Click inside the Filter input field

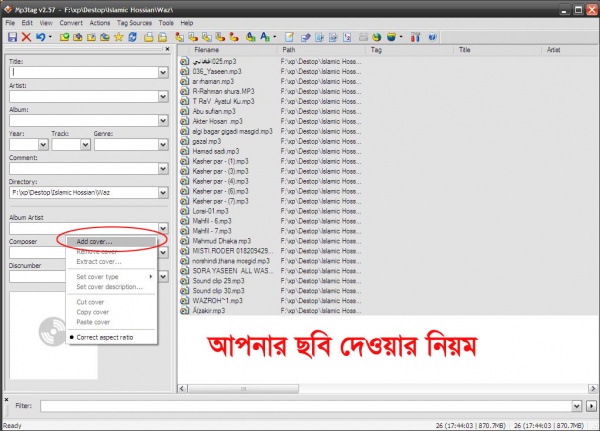pyautogui.click(x=306, y=406)
